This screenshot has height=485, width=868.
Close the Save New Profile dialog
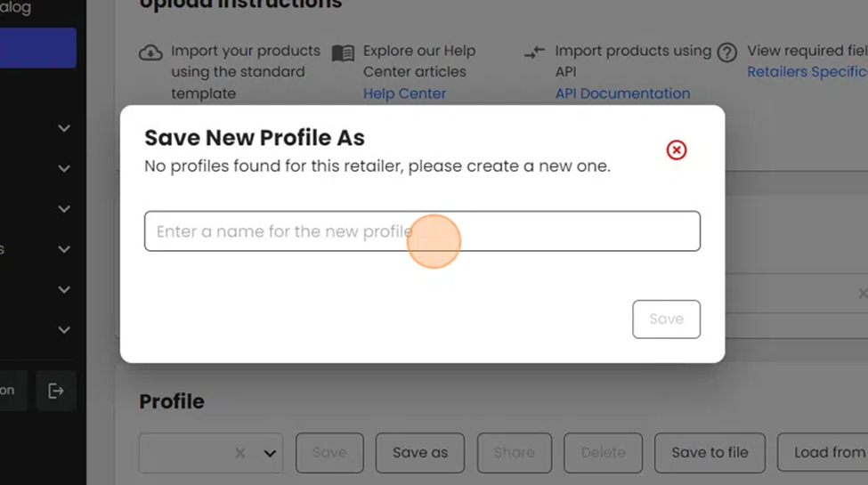click(677, 150)
